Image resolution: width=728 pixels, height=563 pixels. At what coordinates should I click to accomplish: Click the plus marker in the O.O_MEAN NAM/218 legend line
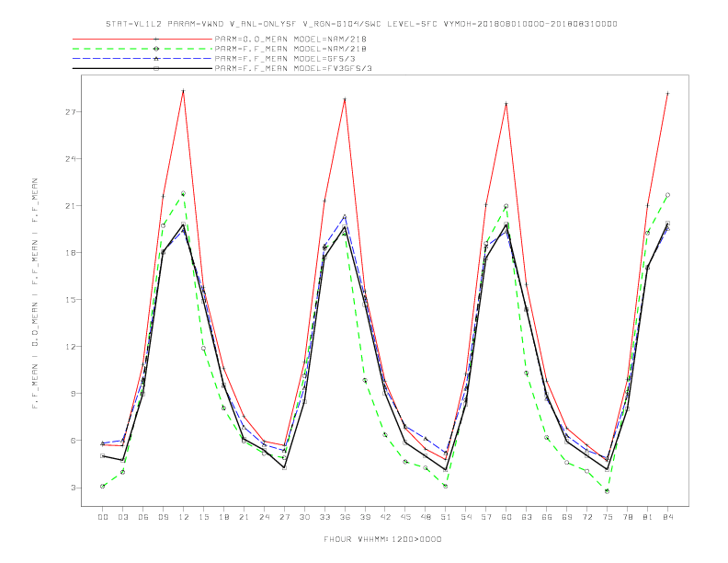[156, 39]
